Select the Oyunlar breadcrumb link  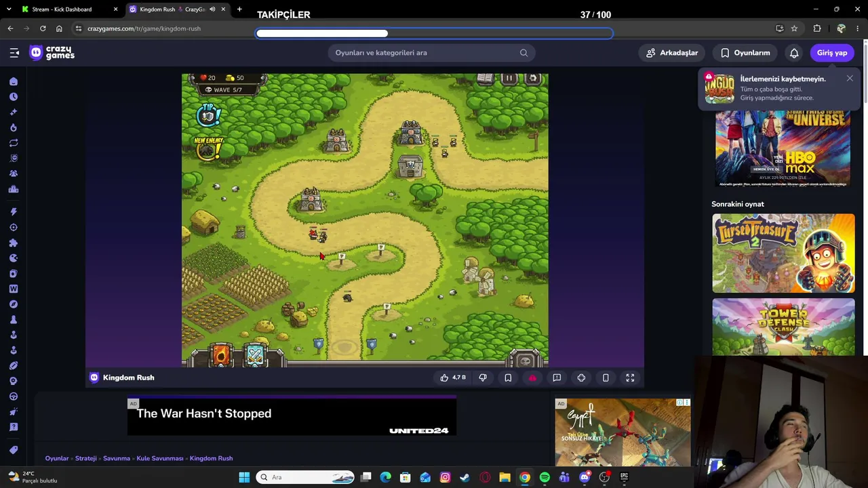point(57,458)
